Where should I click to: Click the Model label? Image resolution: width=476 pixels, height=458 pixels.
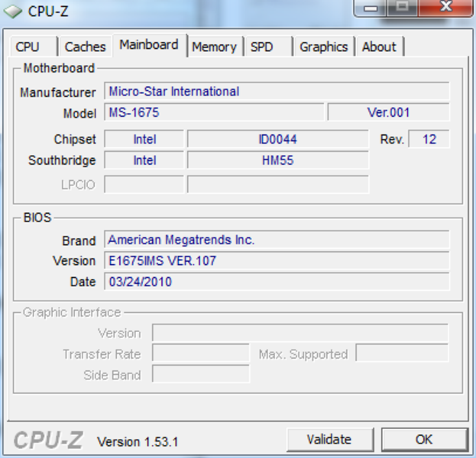click(x=79, y=114)
